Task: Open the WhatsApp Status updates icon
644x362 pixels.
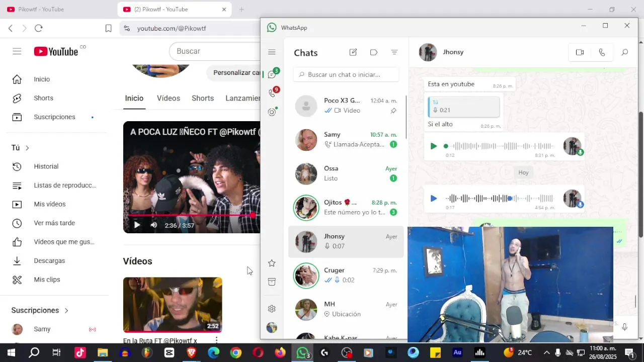Action: pyautogui.click(x=272, y=112)
